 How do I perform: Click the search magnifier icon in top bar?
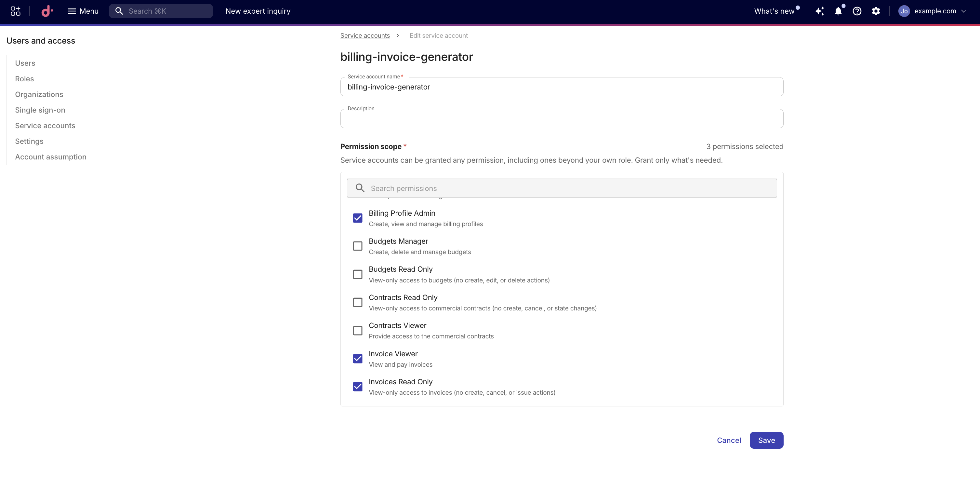(x=119, y=11)
